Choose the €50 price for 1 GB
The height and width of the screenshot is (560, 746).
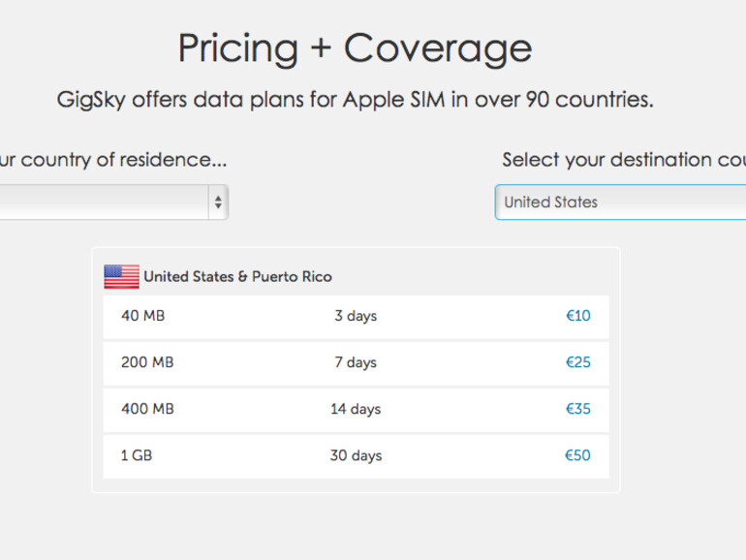coord(576,455)
